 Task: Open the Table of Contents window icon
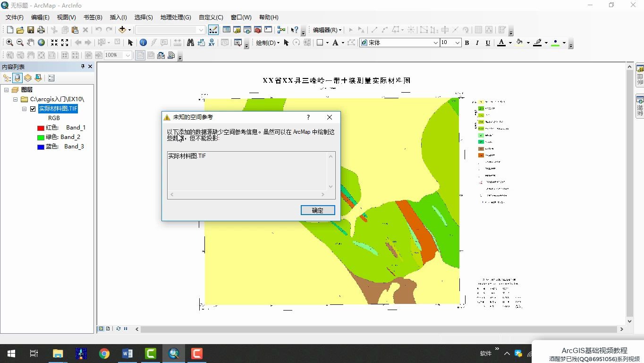[x=227, y=30]
